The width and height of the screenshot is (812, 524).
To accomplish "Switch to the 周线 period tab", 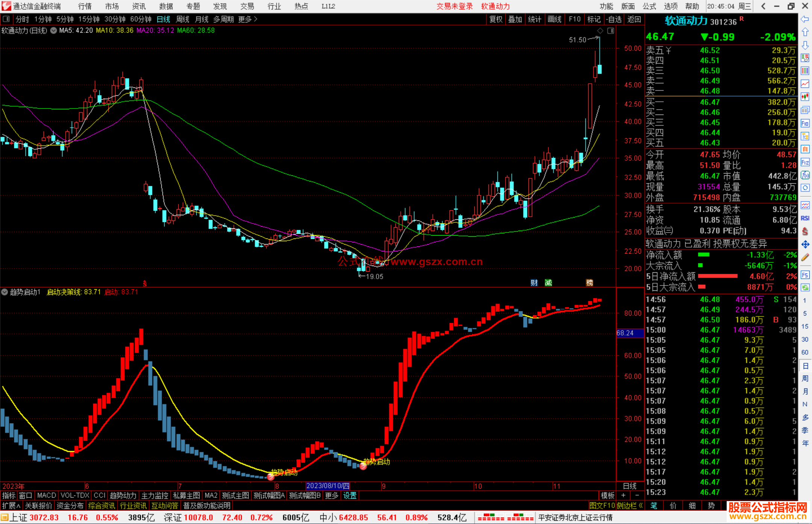I will click(183, 19).
